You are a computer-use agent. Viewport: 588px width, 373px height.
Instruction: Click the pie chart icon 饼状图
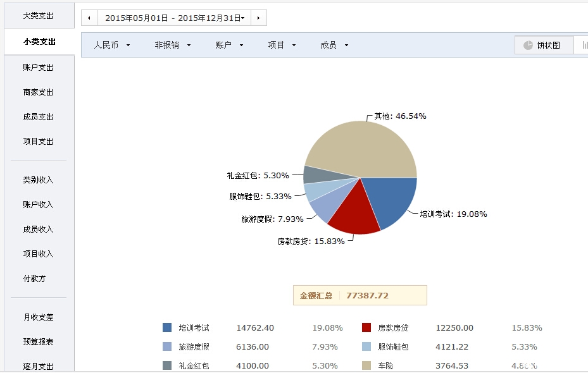(x=544, y=46)
